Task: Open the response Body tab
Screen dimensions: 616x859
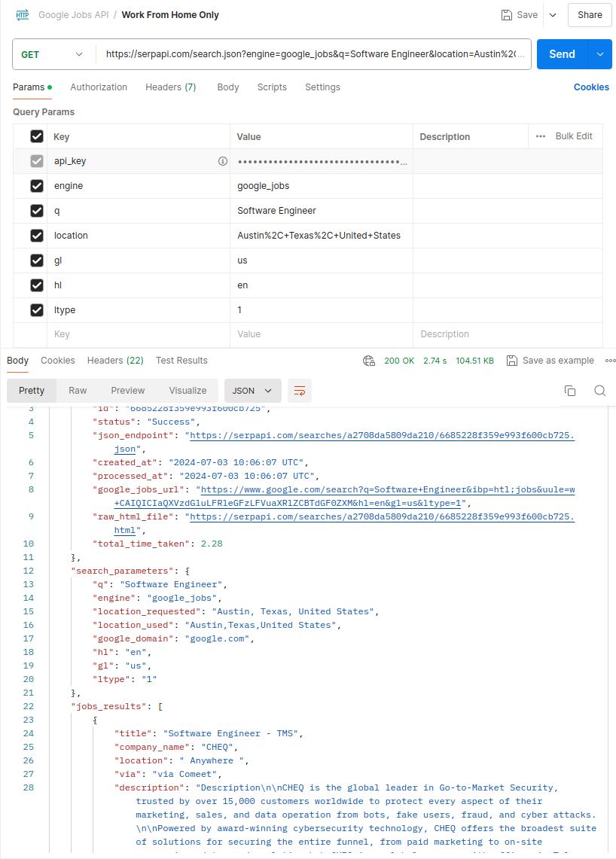Action: point(17,361)
